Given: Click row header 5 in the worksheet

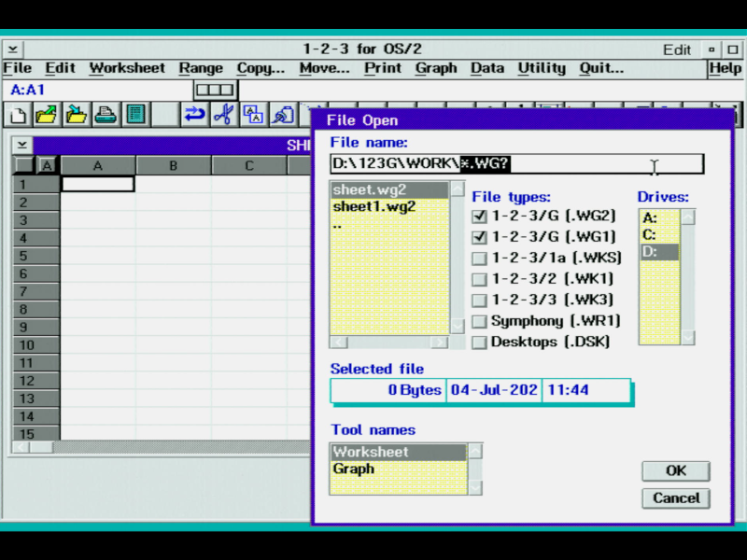Looking at the screenshot, I should pyautogui.click(x=35, y=256).
